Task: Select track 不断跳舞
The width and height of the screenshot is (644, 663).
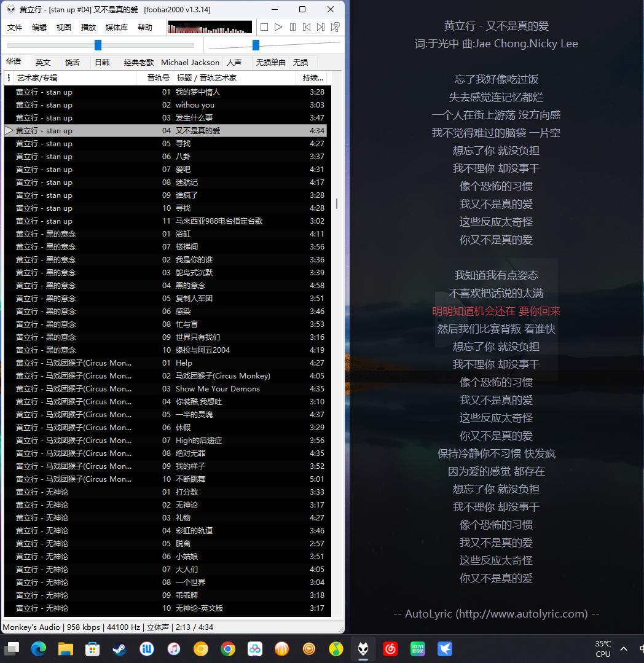Action: pyautogui.click(x=165, y=479)
